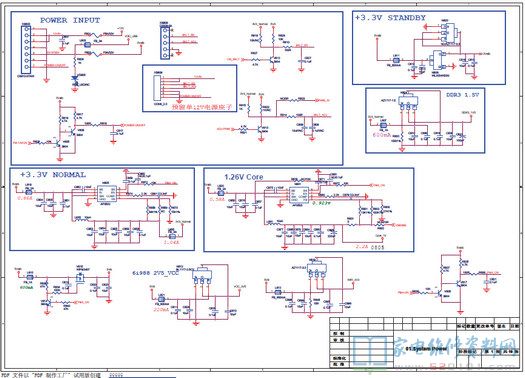This screenshot has width=525, height=378.
Task: Click the LED diode symbol under POWER INPUT
Action: coord(75,79)
